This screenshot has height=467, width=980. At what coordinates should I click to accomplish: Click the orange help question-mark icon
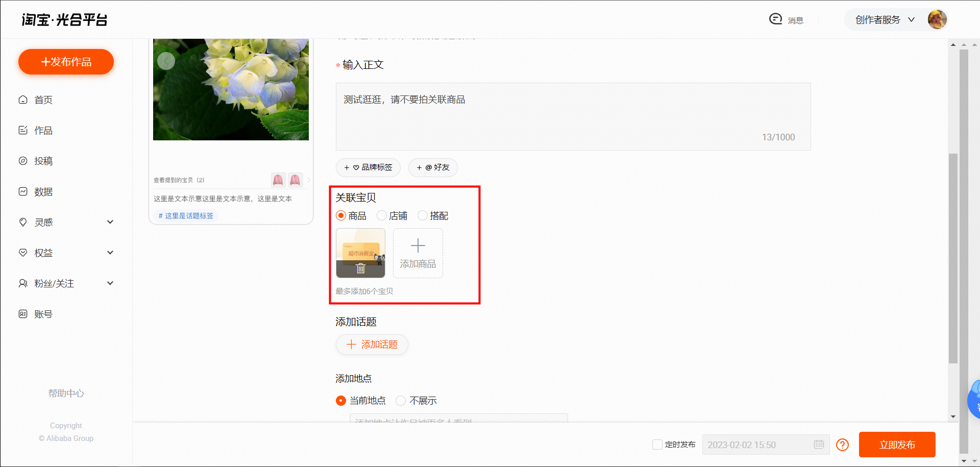843,445
